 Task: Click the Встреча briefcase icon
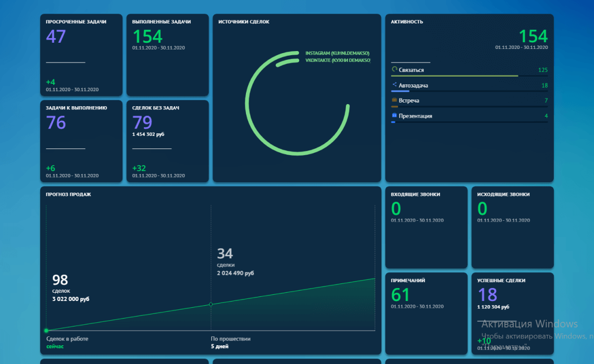click(394, 100)
